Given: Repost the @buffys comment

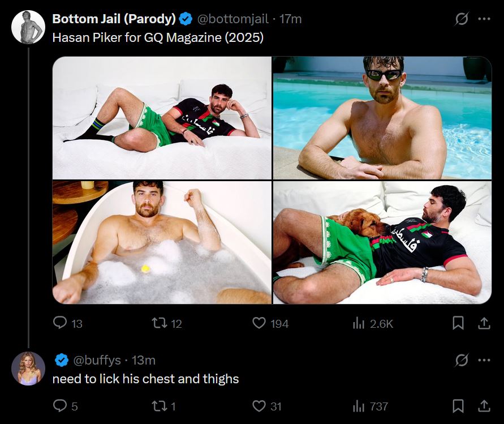Looking at the screenshot, I should 160,406.
